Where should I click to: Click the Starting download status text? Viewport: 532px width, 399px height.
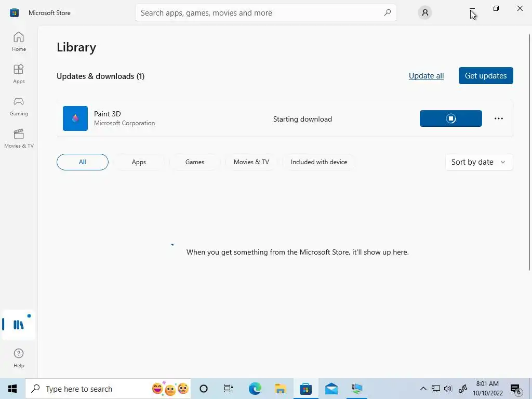(302, 119)
